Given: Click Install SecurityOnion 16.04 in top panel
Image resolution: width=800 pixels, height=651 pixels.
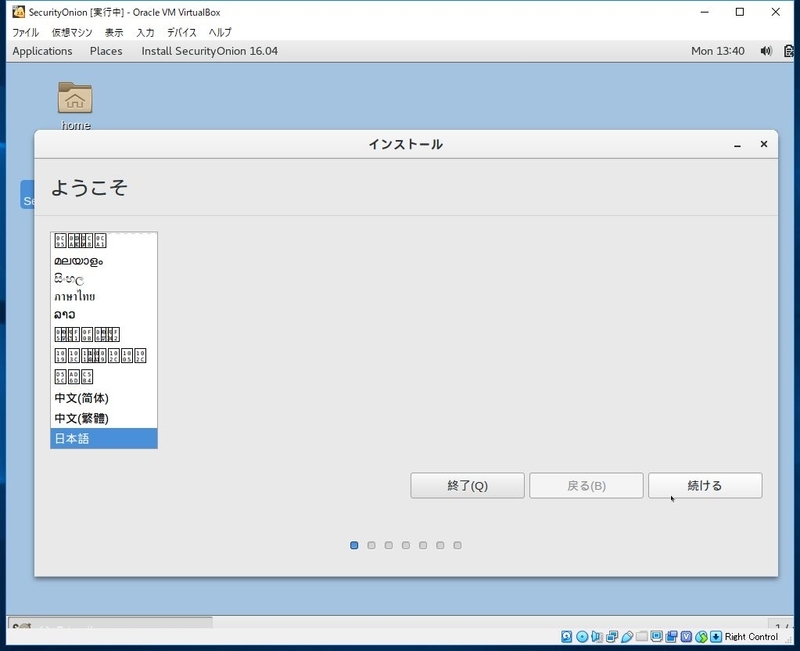Looking at the screenshot, I should coord(210,51).
